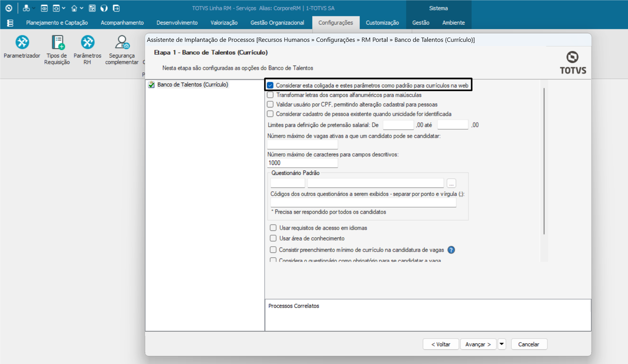Select Banco de Talentos (Currículo) tree item

[193, 84]
